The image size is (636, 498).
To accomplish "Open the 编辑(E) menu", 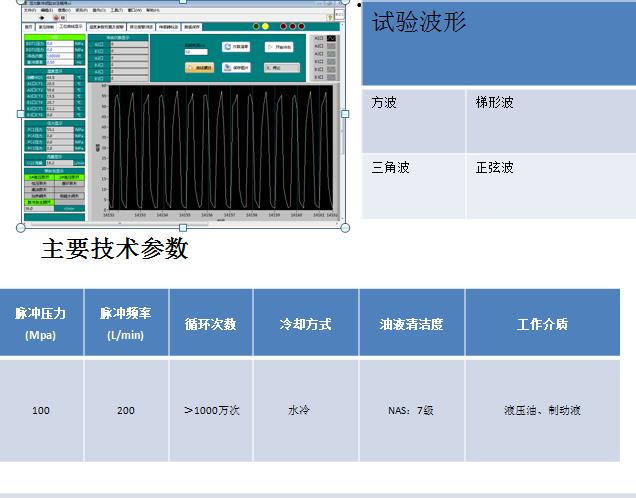I will pos(46,11).
